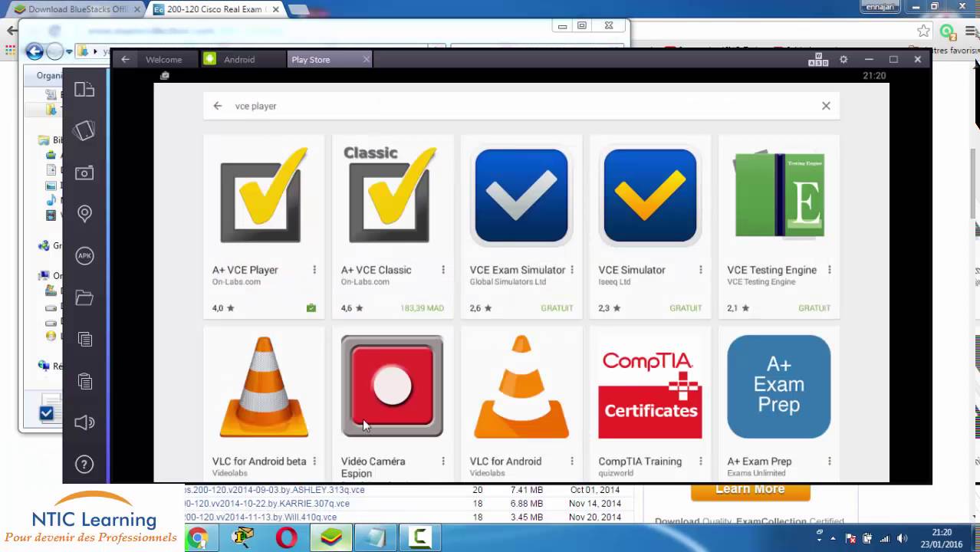
Task: Open the Vidéo Caméra Espion icon
Action: [x=393, y=387]
